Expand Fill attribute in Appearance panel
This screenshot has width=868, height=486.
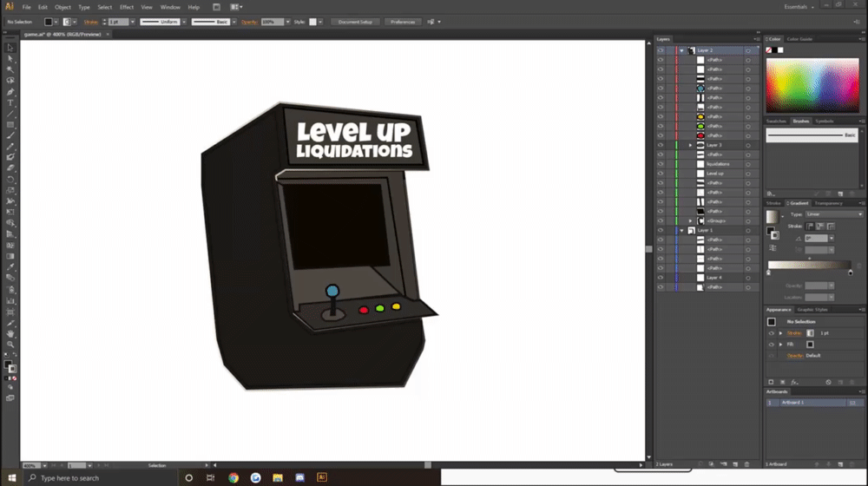pyautogui.click(x=781, y=345)
